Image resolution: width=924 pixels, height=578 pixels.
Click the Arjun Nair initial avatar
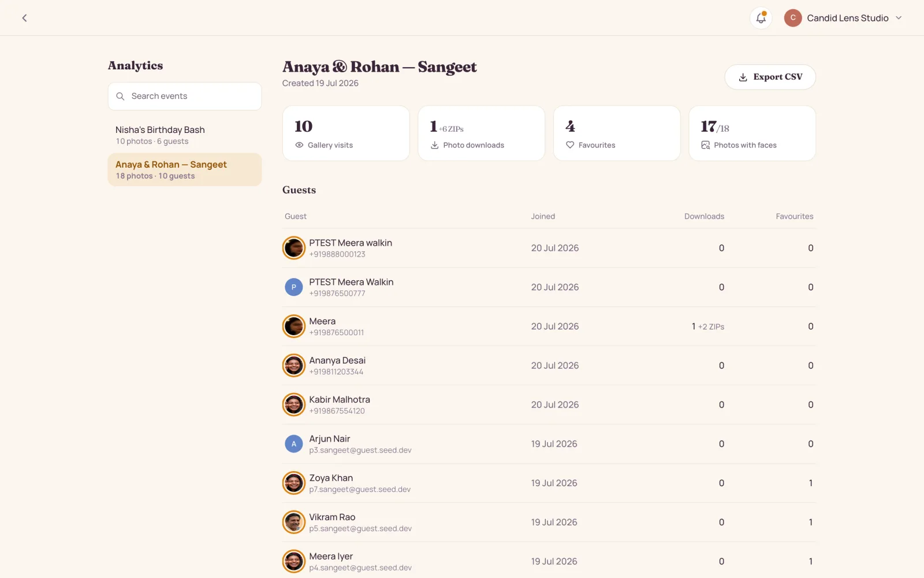[x=294, y=444]
